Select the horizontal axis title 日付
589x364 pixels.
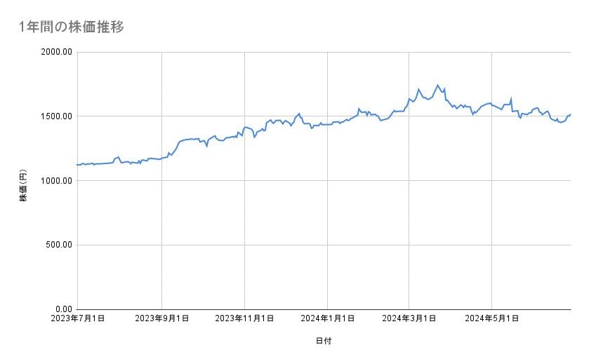(324, 341)
